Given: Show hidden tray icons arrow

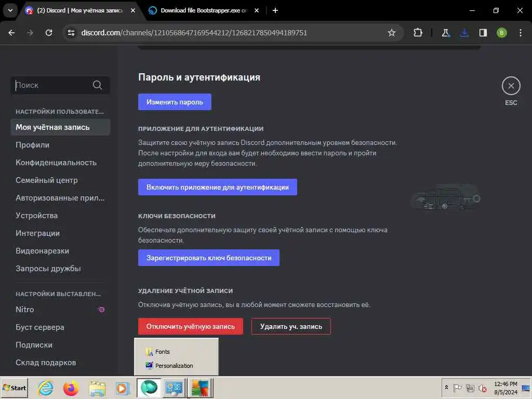Looking at the screenshot, I should click(x=447, y=388).
